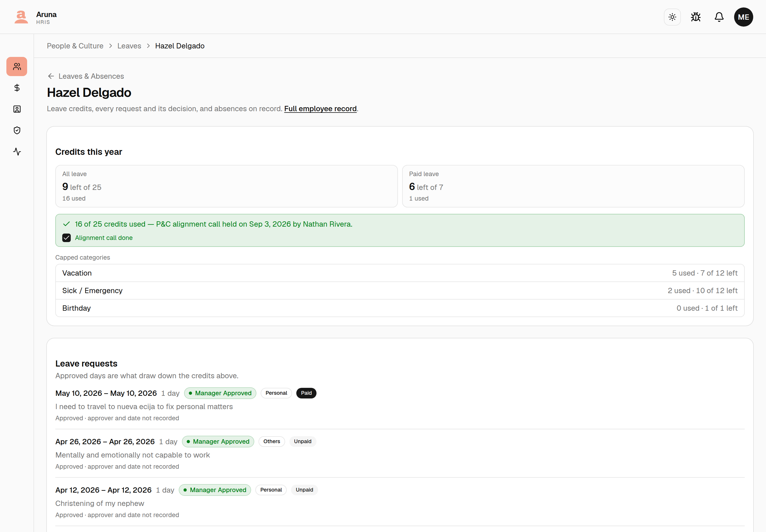The image size is (766, 532).
Task: Click the Birthday category row
Action: [x=400, y=308]
